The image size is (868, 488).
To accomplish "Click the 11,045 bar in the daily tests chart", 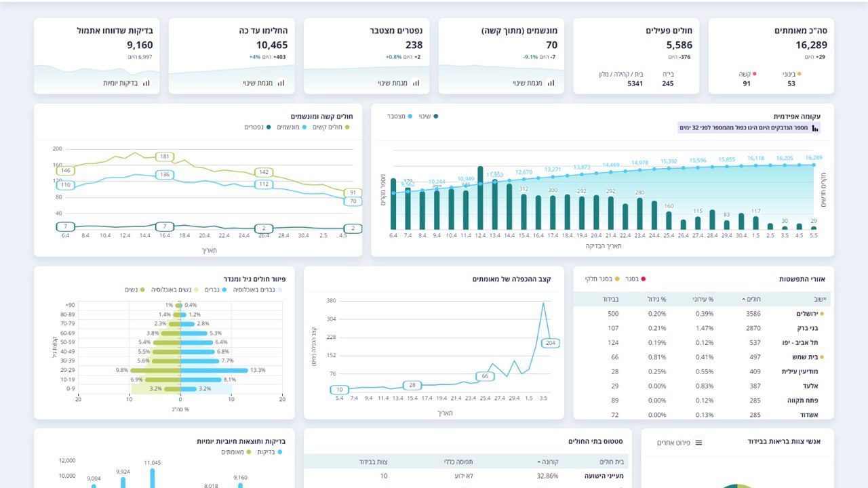I will click(152, 477).
